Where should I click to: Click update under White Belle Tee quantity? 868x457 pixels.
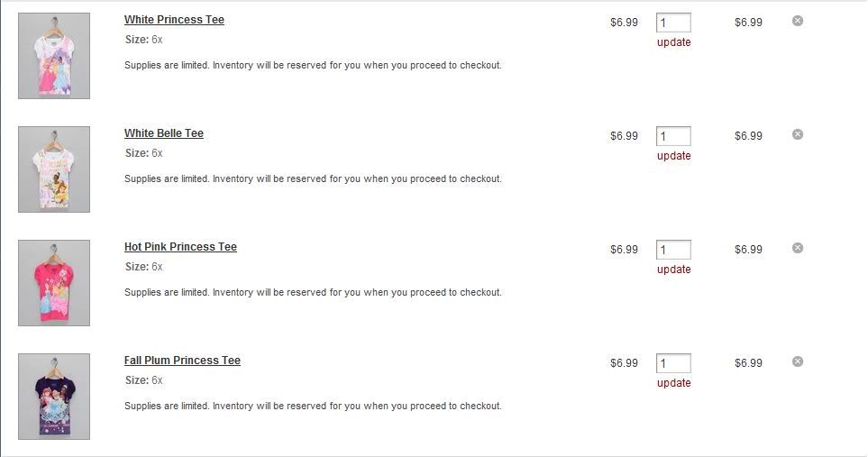673,156
